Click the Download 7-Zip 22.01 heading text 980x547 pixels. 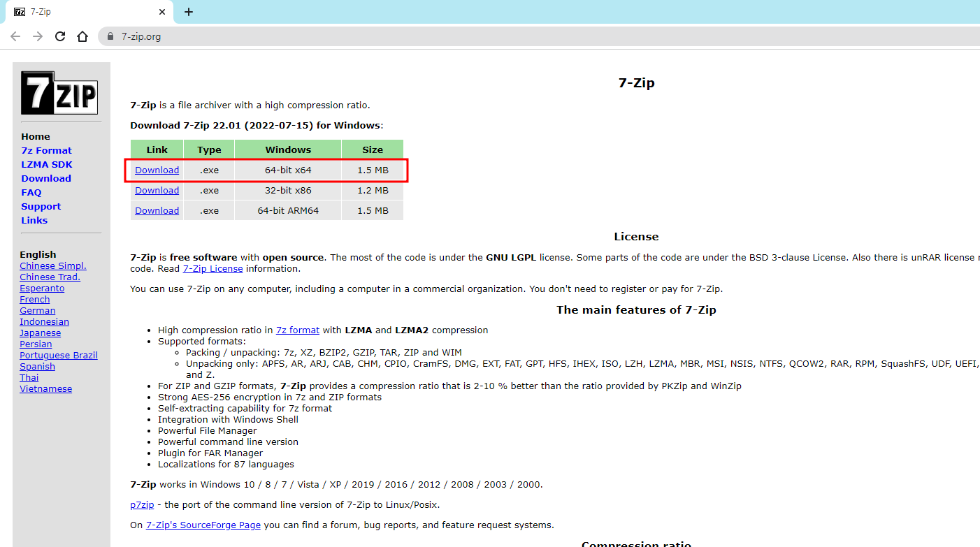tap(257, 126)
